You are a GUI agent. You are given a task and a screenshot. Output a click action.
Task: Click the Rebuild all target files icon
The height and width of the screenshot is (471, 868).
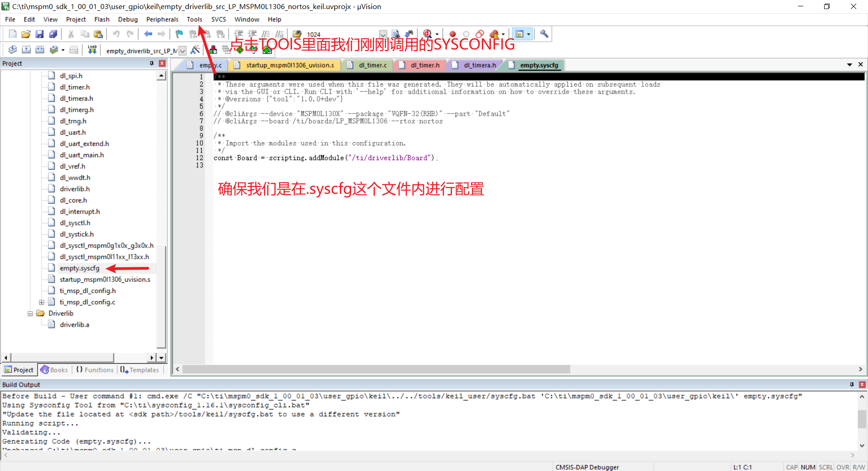pos(40,50)
